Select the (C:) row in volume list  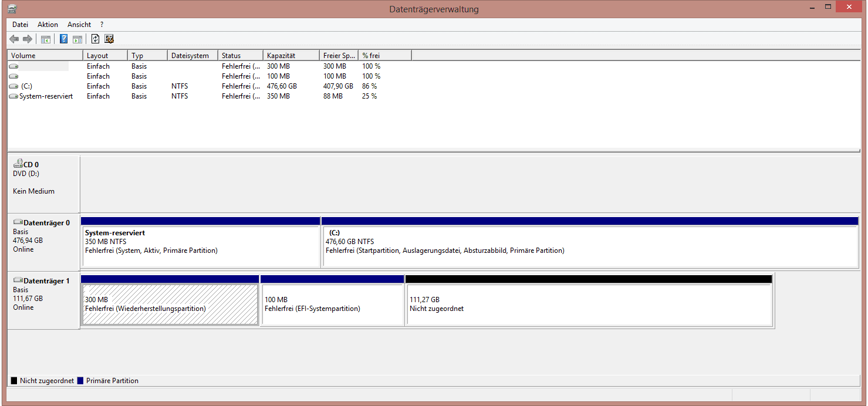[x=210, y=86]
